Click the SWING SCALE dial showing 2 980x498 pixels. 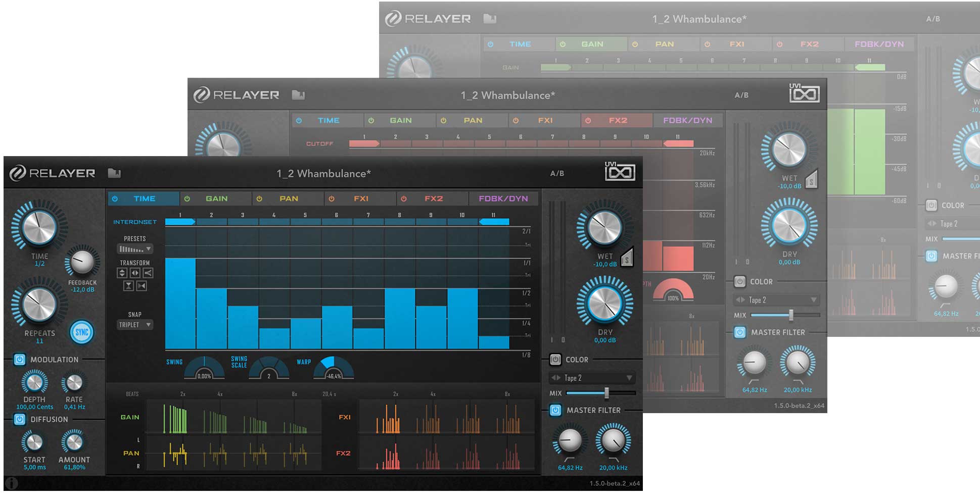point(269,368)
